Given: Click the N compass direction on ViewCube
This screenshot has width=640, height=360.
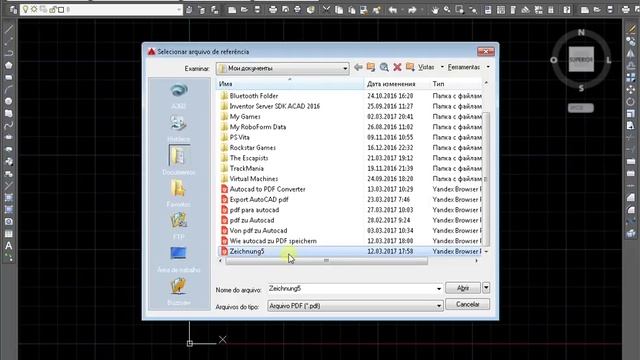Looking at the screenshot, I should 581,32.
